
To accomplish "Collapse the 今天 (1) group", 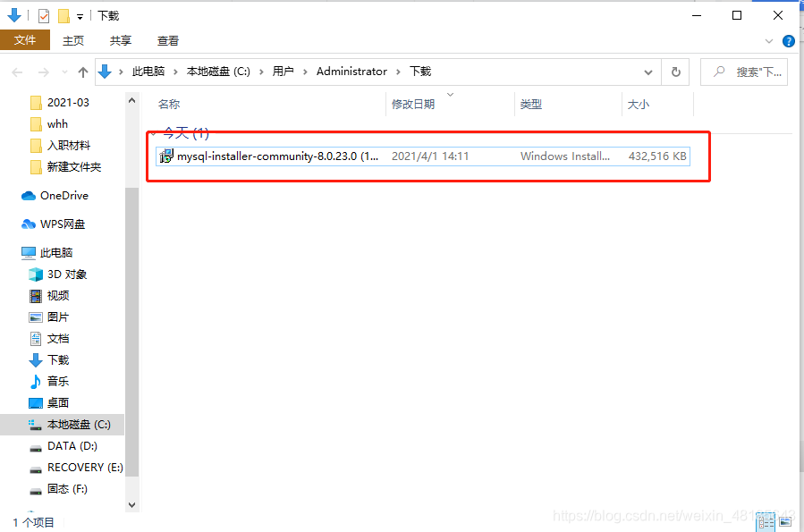I will point(153,134).
